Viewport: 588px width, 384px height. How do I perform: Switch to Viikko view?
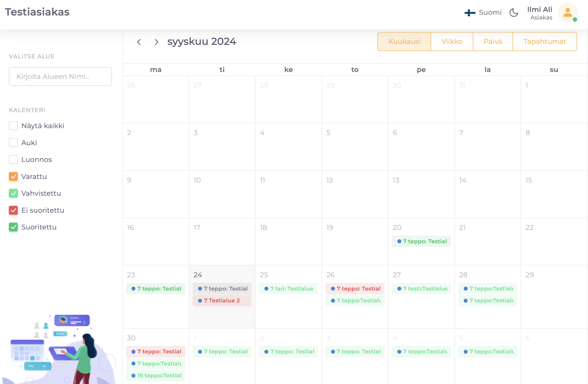[x=452, y=41]
